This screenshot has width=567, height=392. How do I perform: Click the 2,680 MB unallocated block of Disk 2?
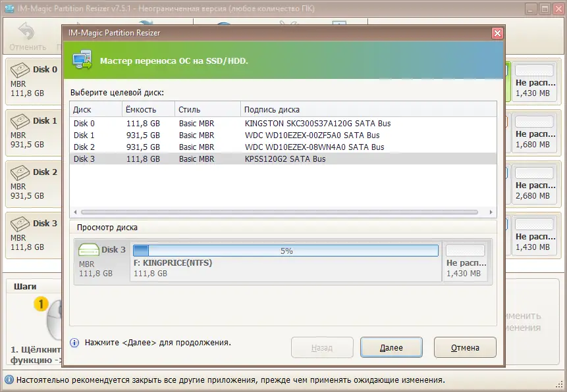[x=535, y=184]
